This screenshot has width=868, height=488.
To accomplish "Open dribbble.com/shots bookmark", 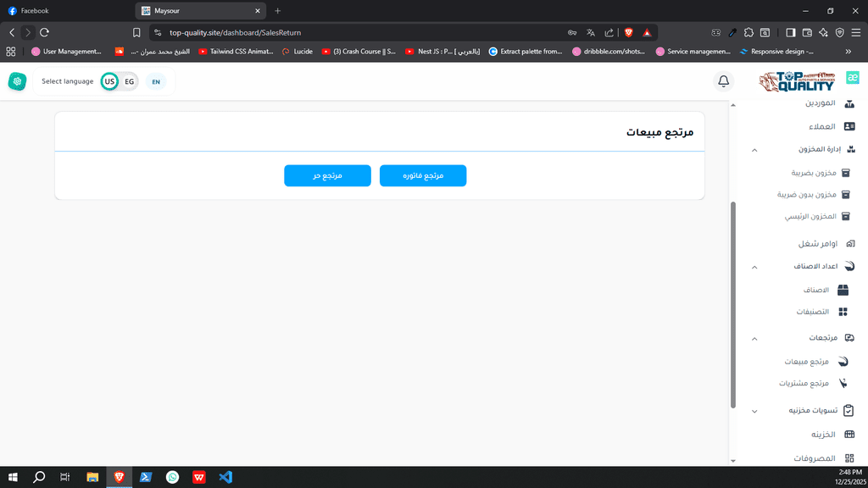I will 609,52.
